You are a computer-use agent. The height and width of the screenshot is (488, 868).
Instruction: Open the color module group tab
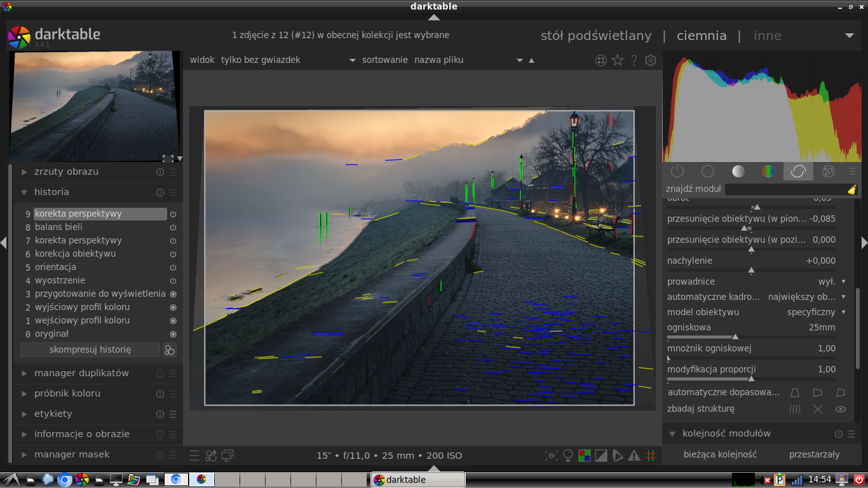click(768, 171)
